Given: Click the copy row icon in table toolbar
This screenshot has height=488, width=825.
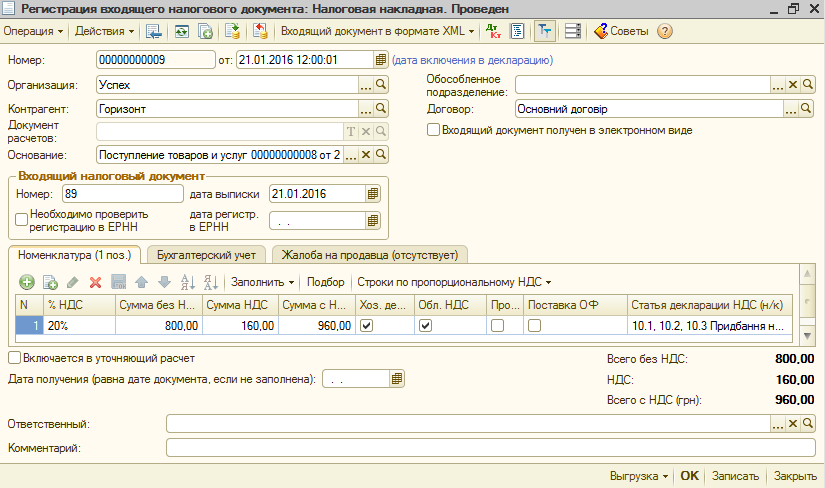Looking at the screenshot, I should click(x=50, y=283).
